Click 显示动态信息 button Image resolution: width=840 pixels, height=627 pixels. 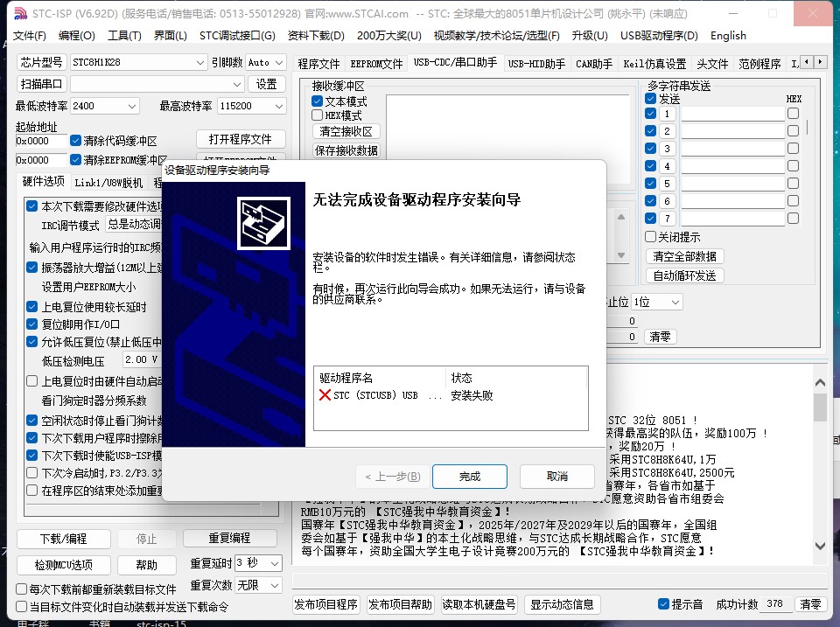click(562, 604)
